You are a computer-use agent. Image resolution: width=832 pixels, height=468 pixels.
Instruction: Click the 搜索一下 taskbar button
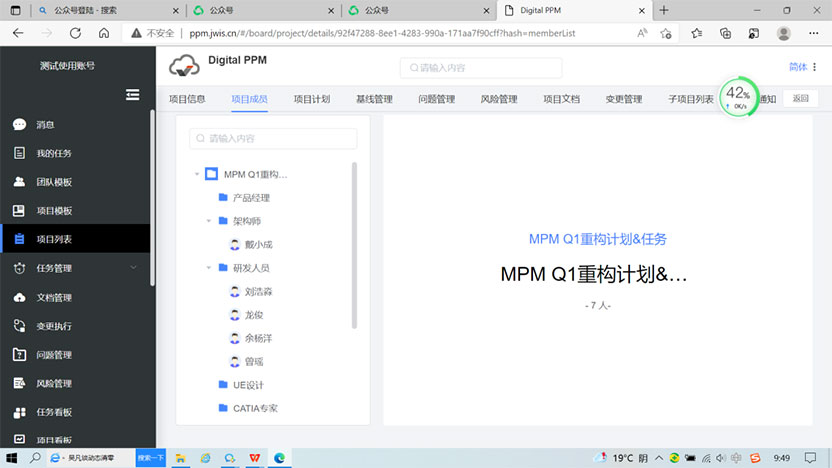pyautogui.click(x=151, y=457)
